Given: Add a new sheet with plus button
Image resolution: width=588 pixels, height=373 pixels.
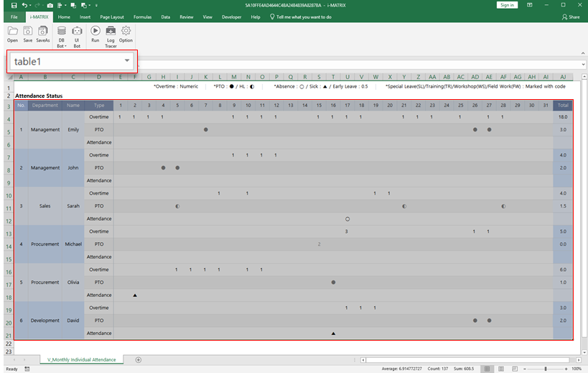Looking at the screenshot, I should 139,359.
